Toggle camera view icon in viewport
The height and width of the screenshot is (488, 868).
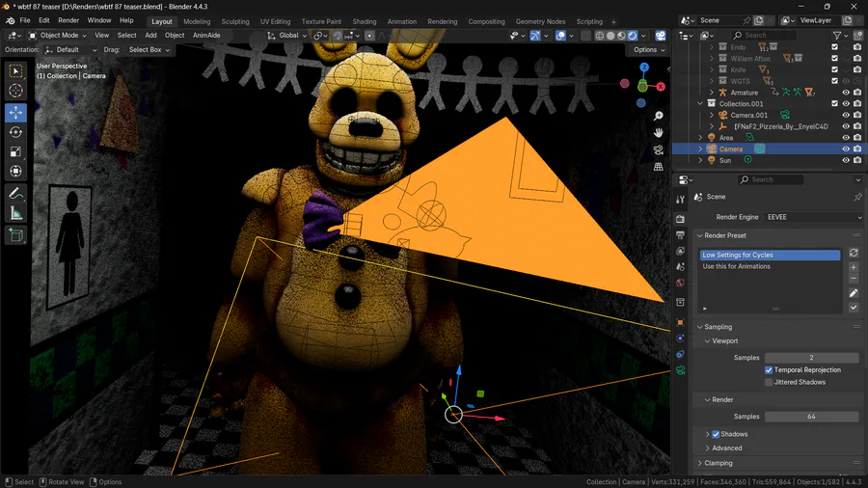coord(658,149)
